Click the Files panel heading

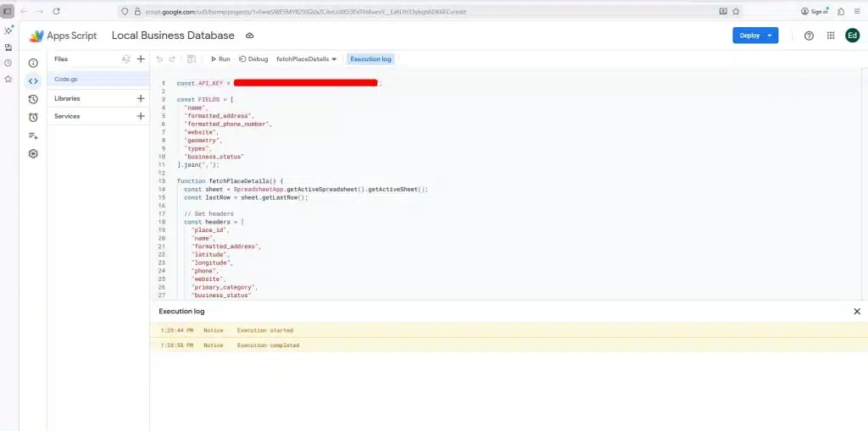pos(61,59)
